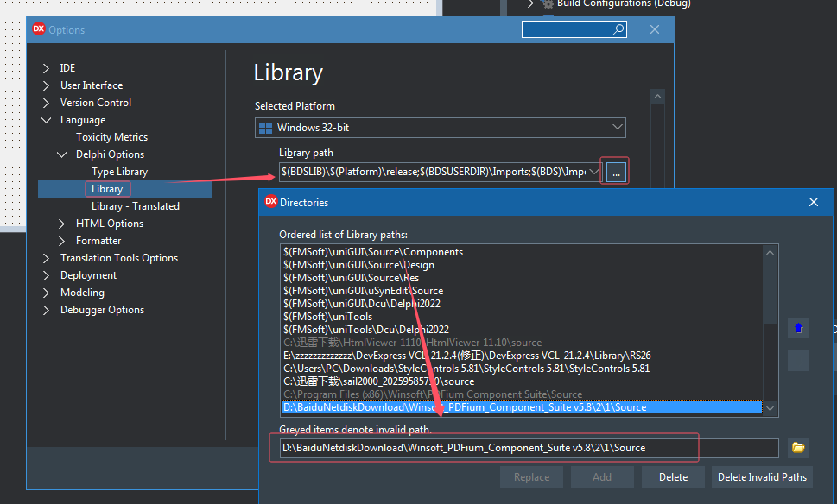Select the $(FMSoft)\uniTools path row
The width and height of the screenshot is (837, 504).
(327, 316)
